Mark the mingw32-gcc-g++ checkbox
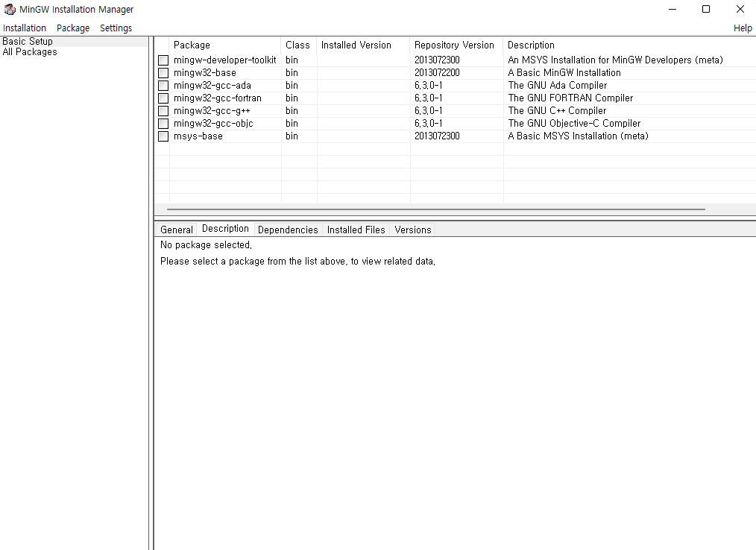 point(163,111)
